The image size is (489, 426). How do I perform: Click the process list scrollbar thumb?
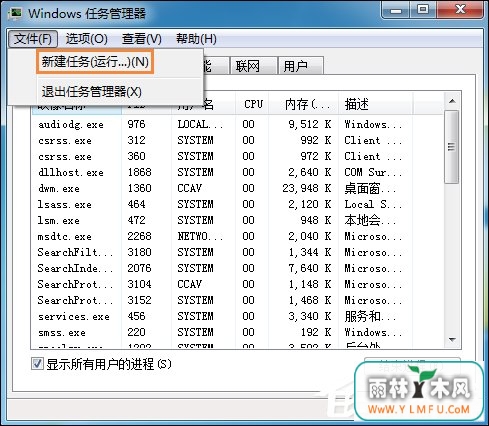tap(452, 147)
